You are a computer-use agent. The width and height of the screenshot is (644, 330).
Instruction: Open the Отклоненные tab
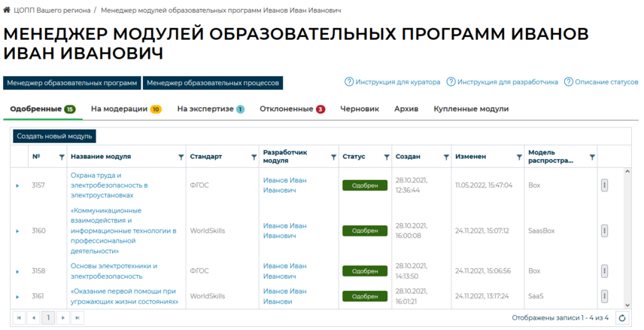point(292,109)
